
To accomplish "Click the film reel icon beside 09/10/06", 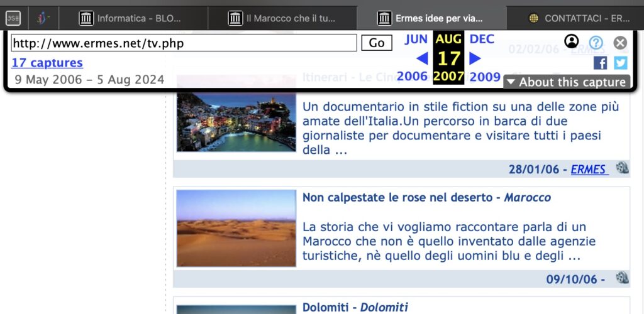I will 622,278.
